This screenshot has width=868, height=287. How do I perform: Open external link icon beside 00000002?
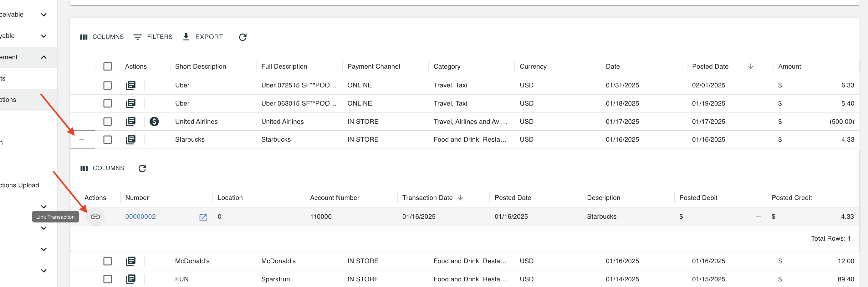click(x=203, y=217)
